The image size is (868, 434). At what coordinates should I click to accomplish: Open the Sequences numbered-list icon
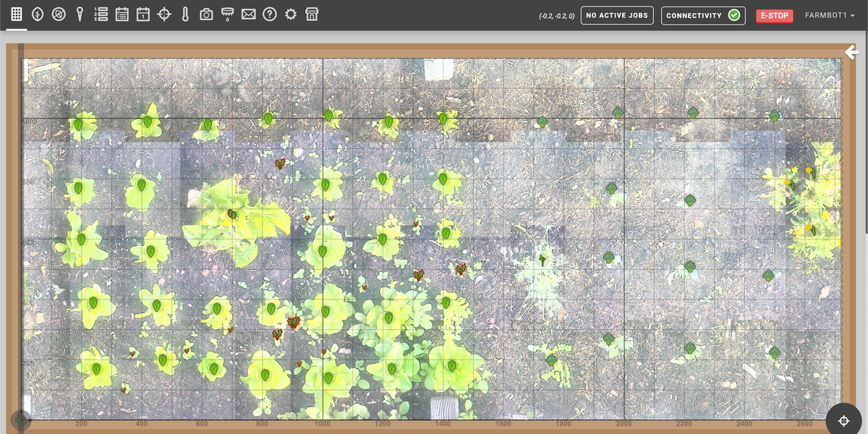pos(101,14)
